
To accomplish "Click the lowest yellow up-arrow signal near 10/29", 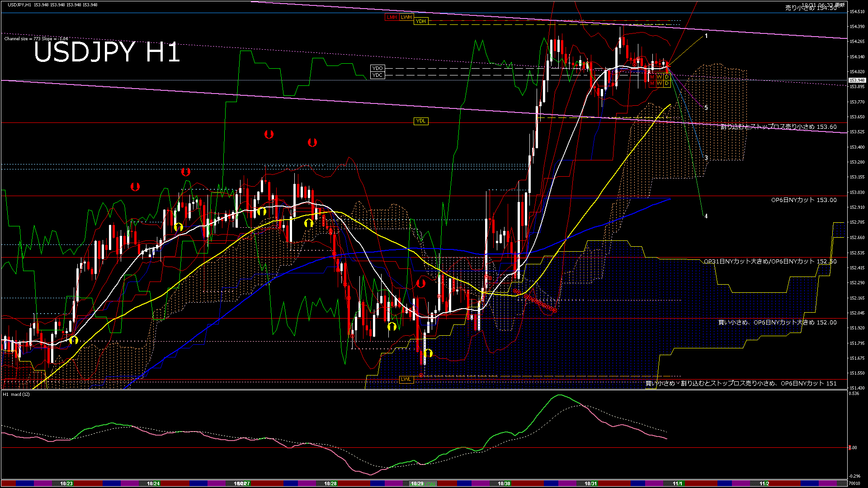I will (x=428, y=353).
